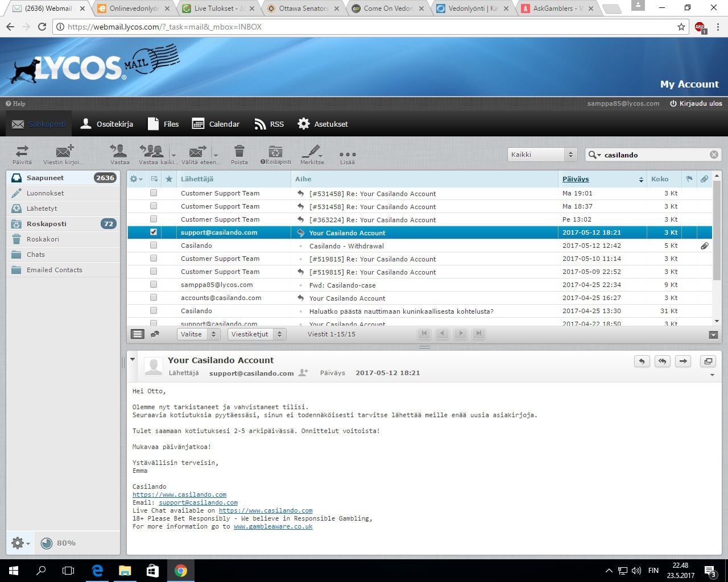Click the attachment icon on Casilando - Withdrawal row
The height and width of the screenshot is (582, 728).
(704, 246)
